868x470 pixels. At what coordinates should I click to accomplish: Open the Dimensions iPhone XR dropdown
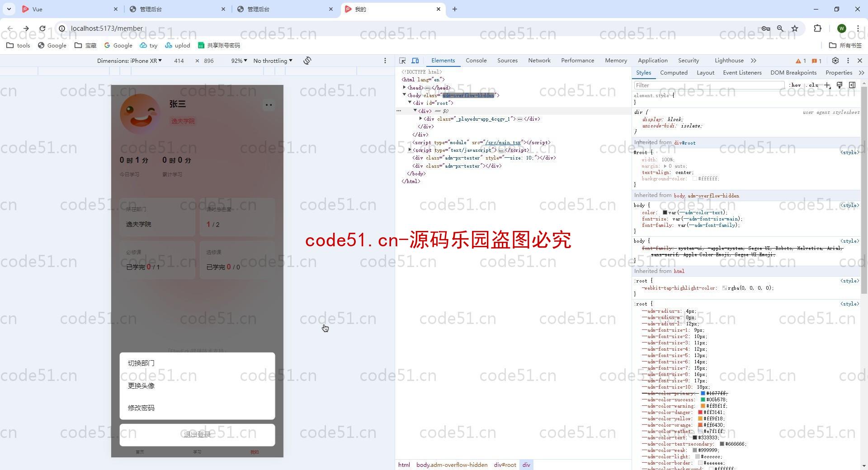pyautogui.click(x=129, y=61)
